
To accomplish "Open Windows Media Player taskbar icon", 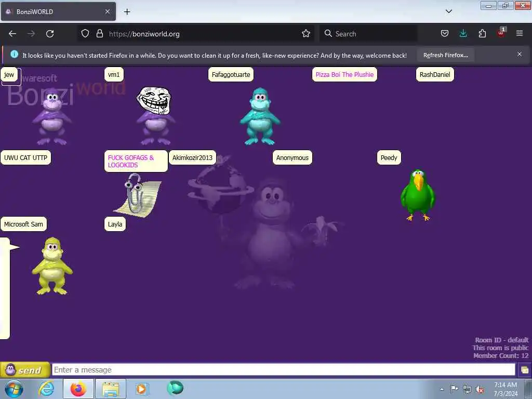I will (x=141, y=389).
